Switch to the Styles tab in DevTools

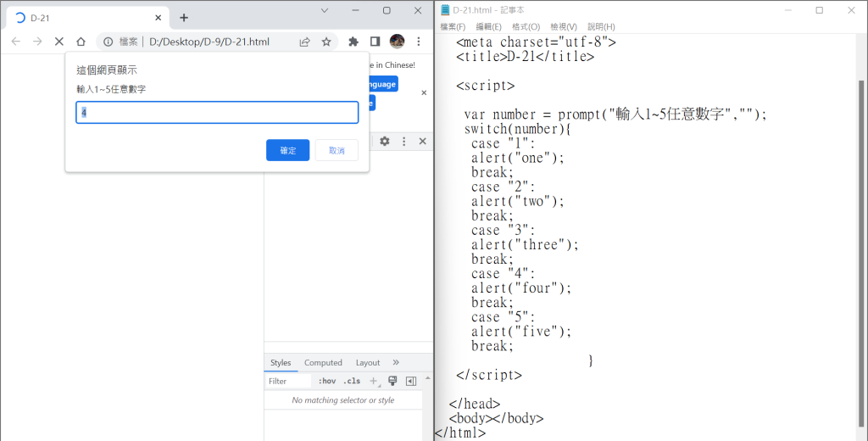click(x=281, y=362)
